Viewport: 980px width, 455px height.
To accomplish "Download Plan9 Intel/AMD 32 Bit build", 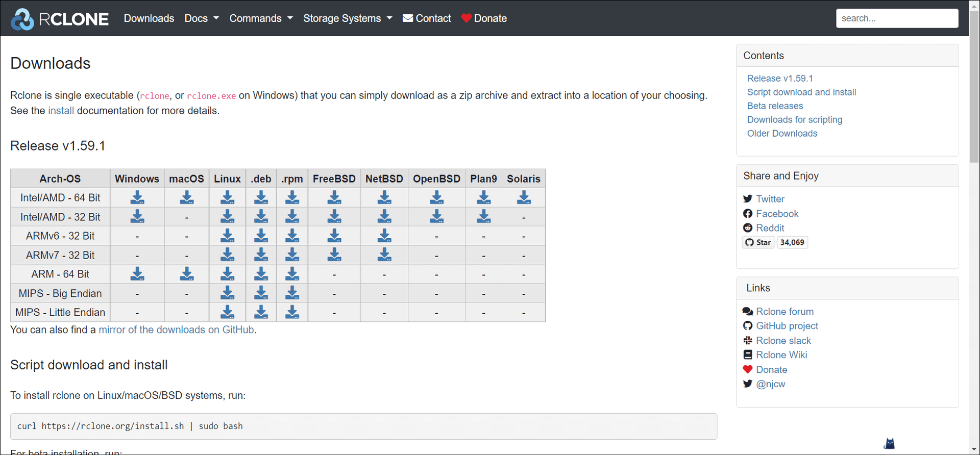I will (484, 216).
